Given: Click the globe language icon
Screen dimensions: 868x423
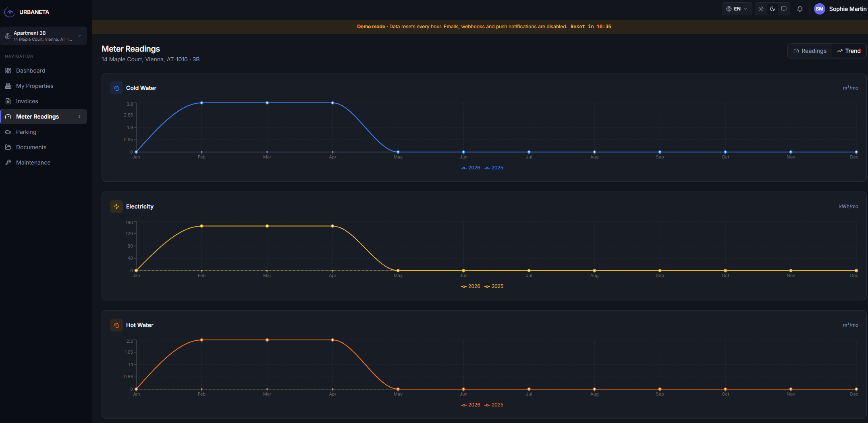Looking at the screenshot, I should (x=729, y=9).
